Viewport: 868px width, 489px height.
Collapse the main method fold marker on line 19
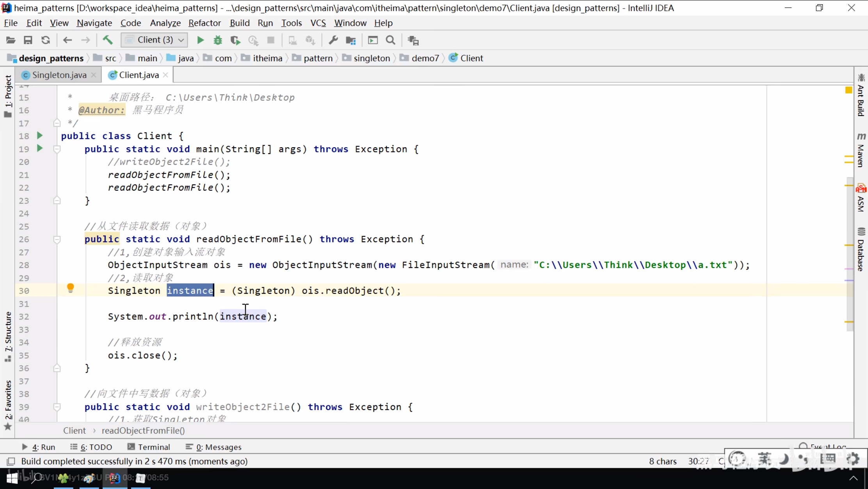(x=57, y=149)
